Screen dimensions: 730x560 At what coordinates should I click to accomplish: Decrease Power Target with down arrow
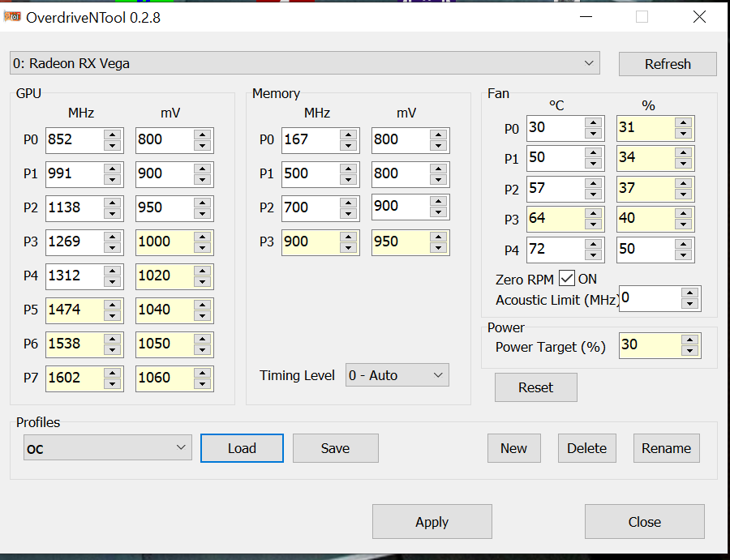[689, 351]
